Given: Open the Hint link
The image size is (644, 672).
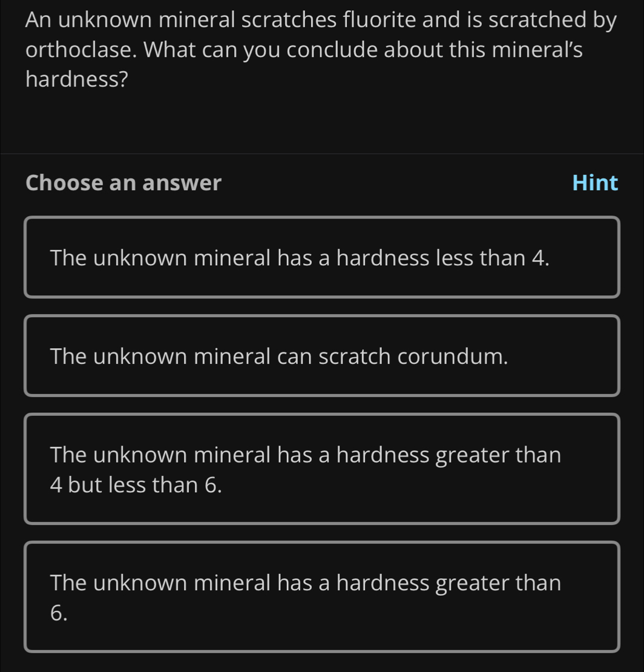Looking at the screenshot, I should (x=595, y=182).
